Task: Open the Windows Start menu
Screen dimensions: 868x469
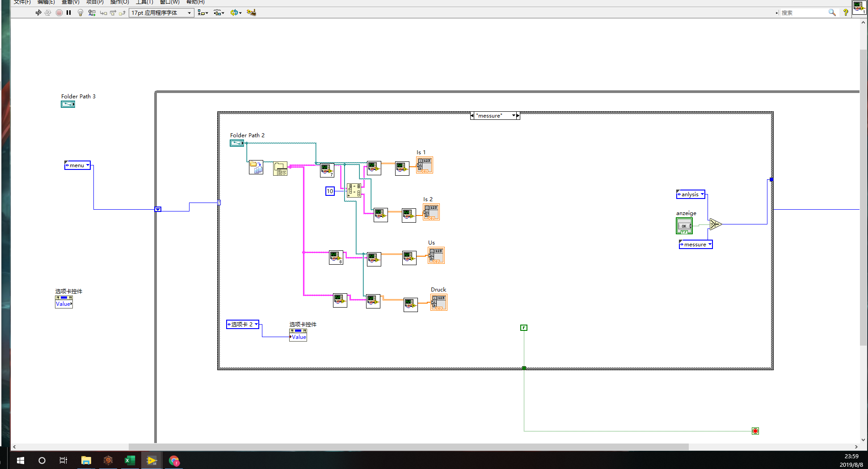Action: click(20, 460)
